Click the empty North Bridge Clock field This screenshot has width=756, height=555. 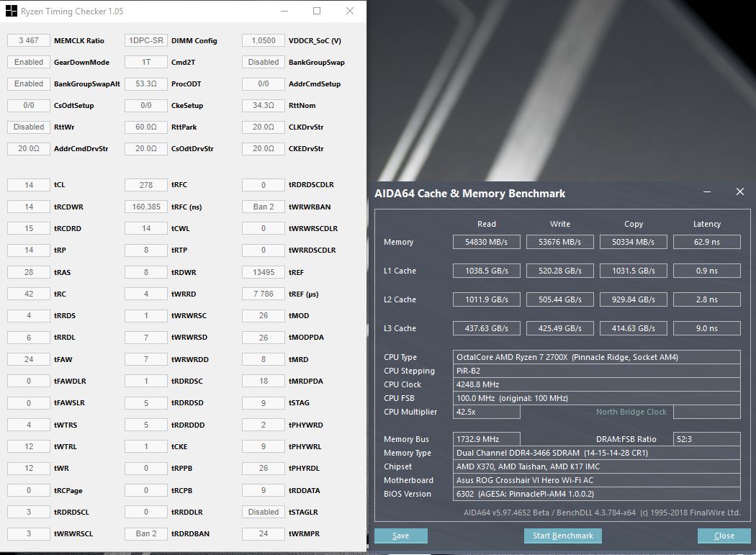(707, 412)
